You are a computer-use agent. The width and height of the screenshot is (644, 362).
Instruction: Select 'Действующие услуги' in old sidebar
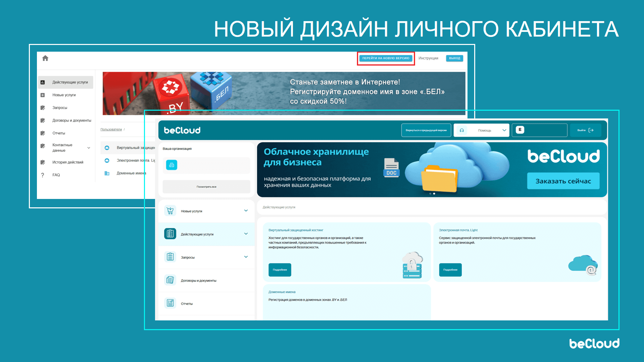point(66,82)
